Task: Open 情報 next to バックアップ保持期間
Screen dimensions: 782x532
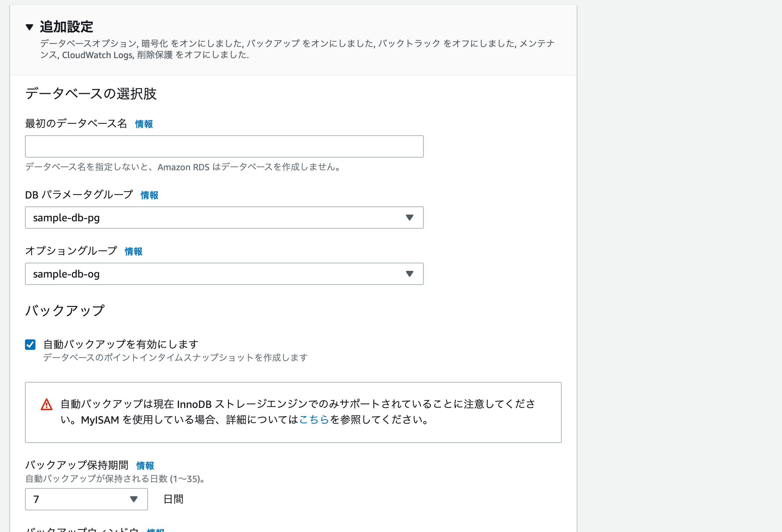Action: point(145,466)
